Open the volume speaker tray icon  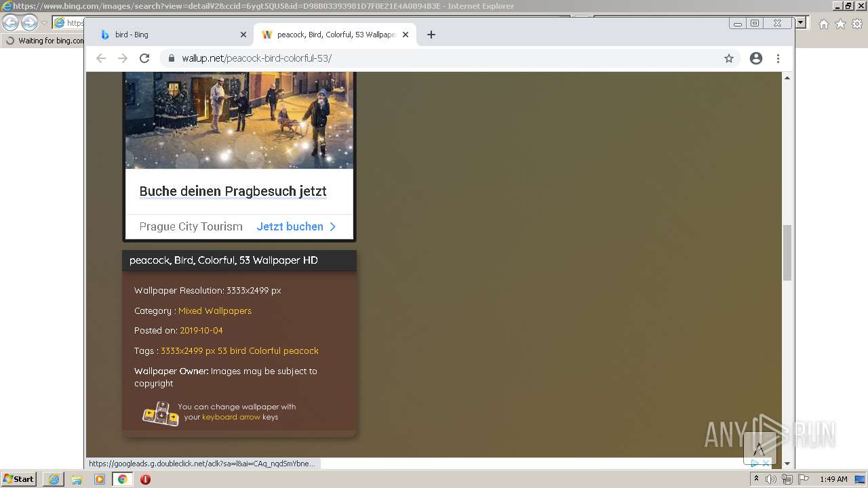point(771,479)
